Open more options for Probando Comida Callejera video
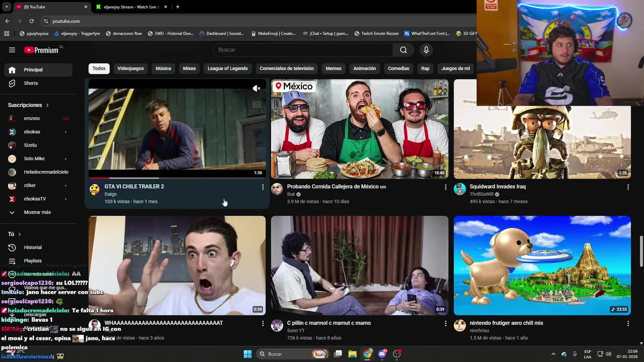 click(x=445, y=187)
